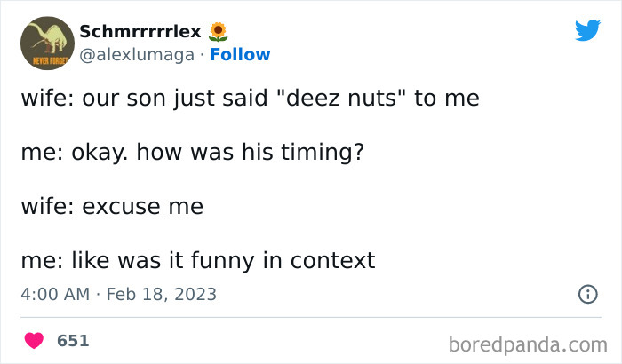
Task: Click the boredpanda.com watermark
Action: [530, 343]
